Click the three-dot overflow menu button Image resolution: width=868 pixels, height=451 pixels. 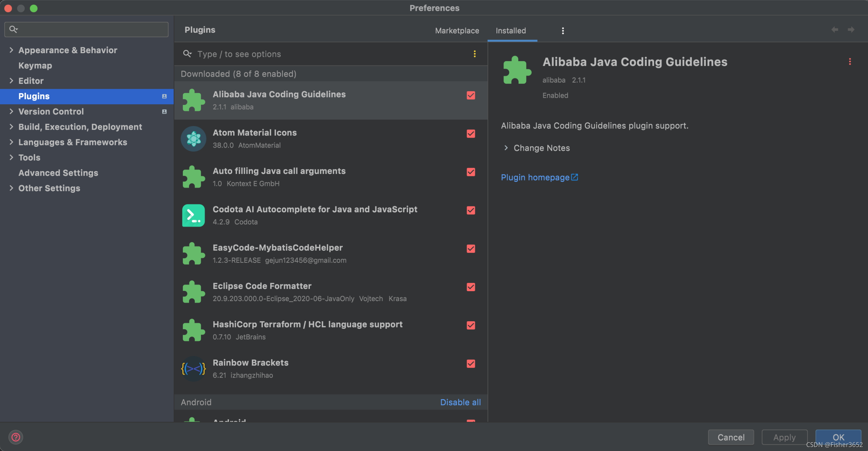click(562, 31)
